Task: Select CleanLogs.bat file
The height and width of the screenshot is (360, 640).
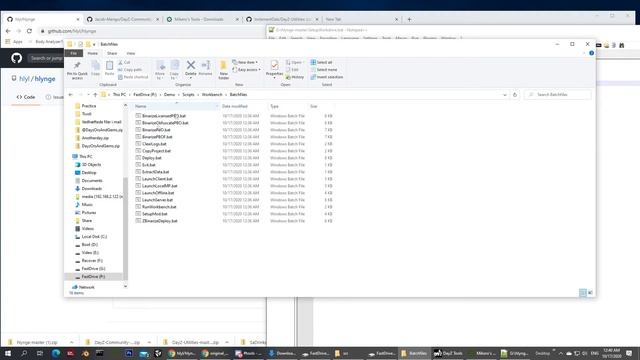Action: click(154, 144)
